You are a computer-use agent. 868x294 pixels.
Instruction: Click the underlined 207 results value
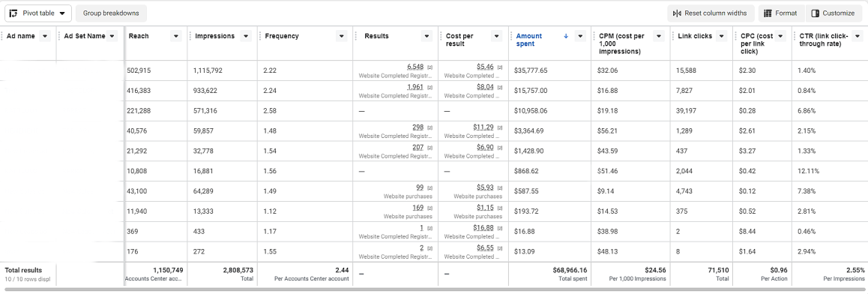[418, 147]
